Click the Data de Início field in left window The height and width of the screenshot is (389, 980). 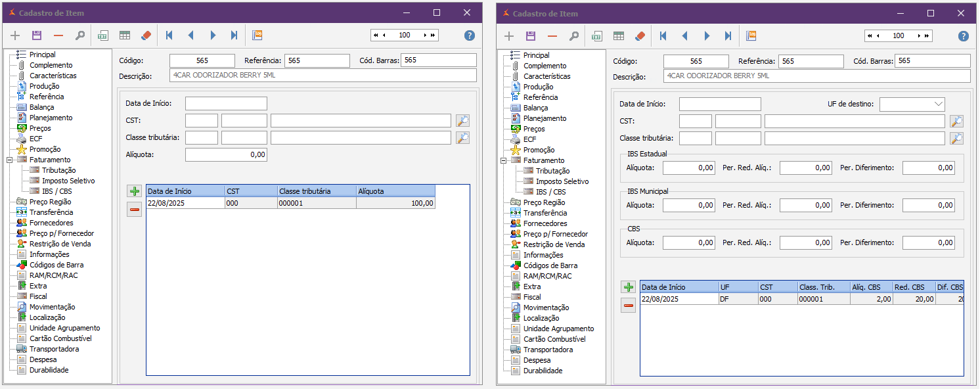(x=226, y=104)
